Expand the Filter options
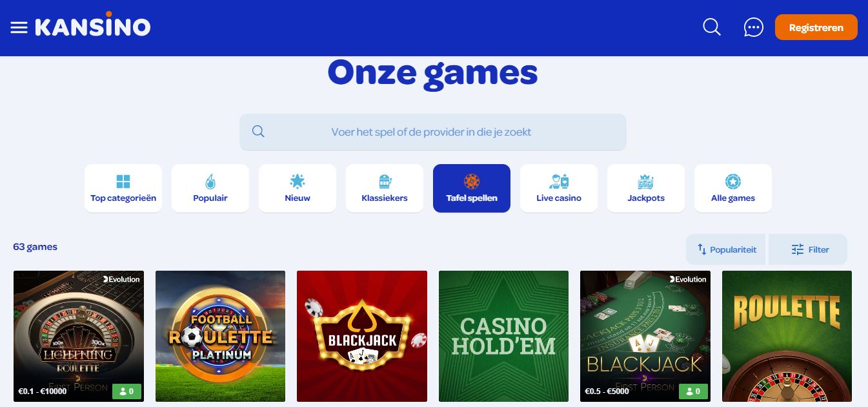This screenshot has height=407, width=868. tap(808, 249)
